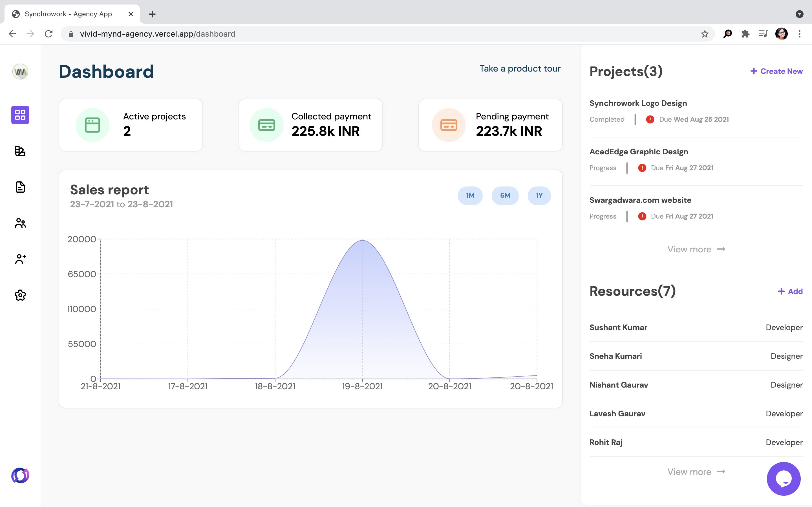The height and width of the screenshot is (507, 812).
Task: Select the team members icon in sidebar
Action: (20, 223)
